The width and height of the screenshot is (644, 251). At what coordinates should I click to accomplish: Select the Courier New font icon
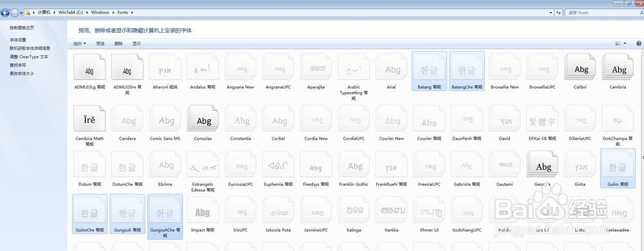tap(392, 118)
